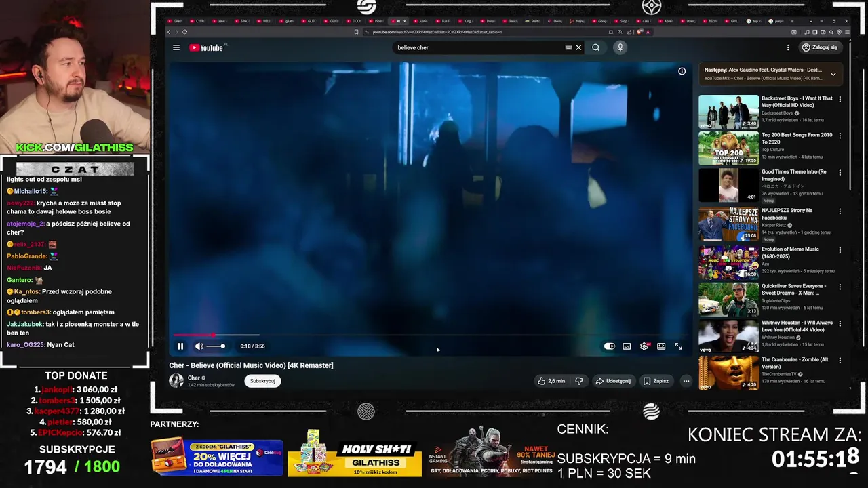868x488 pixels.
Task: Open Backstreet Boys I Want It That Way thumbnail
Action: click(x=728, y=112)
